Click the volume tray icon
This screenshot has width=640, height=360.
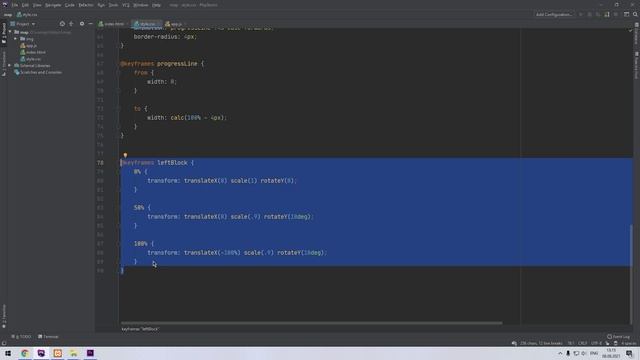pyautogui.click(x=584, y=353)
